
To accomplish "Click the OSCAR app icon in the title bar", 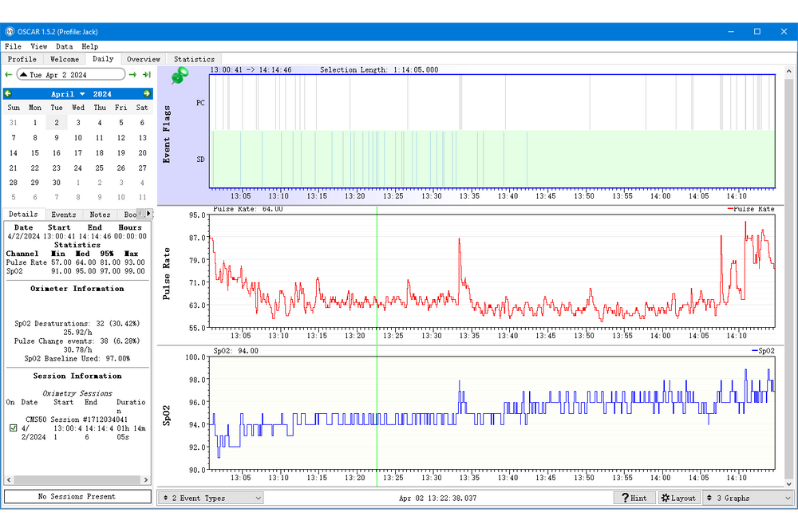I will pos(10,32).
